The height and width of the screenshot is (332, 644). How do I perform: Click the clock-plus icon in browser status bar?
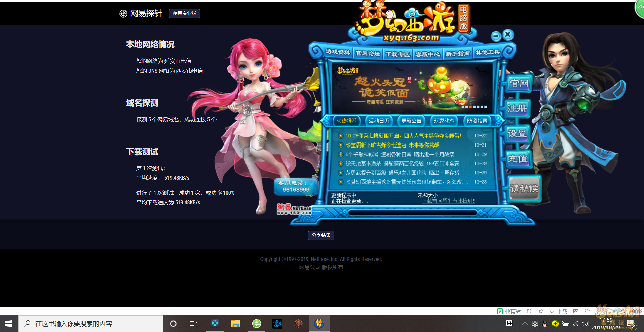tap(529, 311)
